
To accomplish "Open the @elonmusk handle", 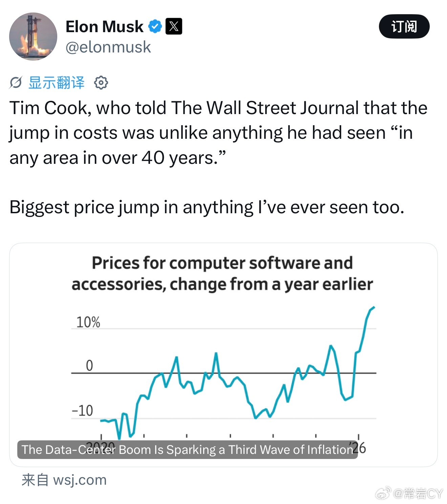I will point(108,47).
